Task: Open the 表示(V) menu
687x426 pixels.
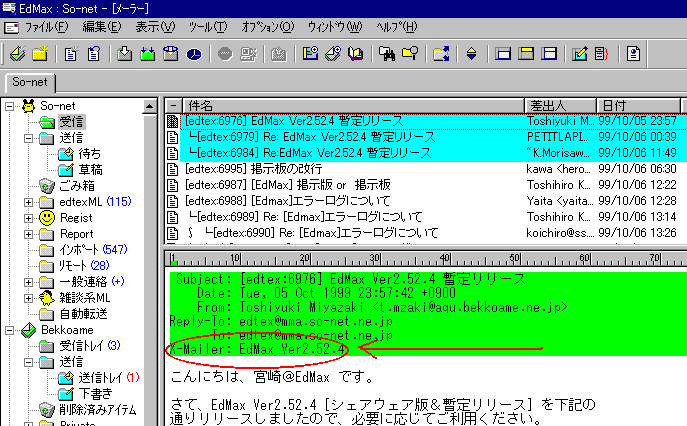Action: [x=155, y=27]
